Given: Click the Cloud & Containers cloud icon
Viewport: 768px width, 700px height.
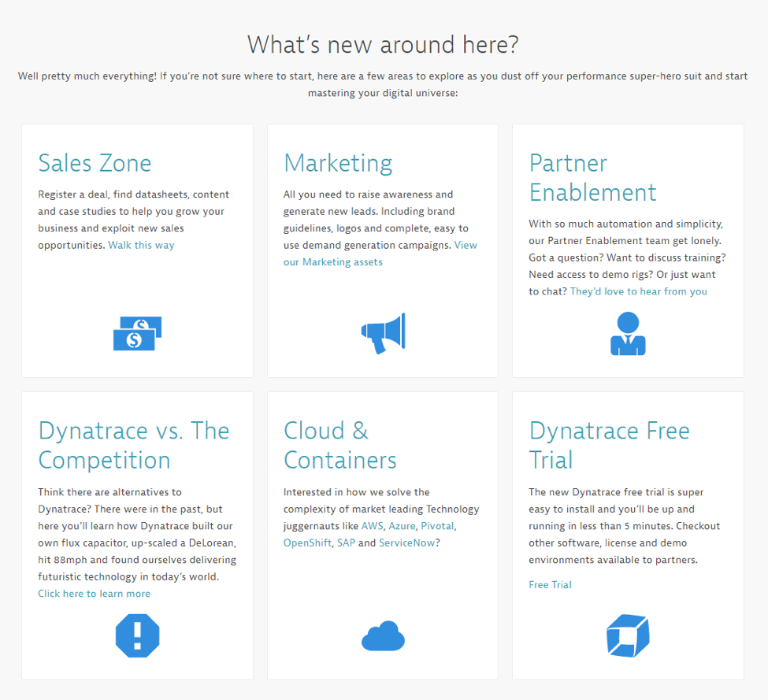Looking at the screenshot, I should [x=383, y=635].
